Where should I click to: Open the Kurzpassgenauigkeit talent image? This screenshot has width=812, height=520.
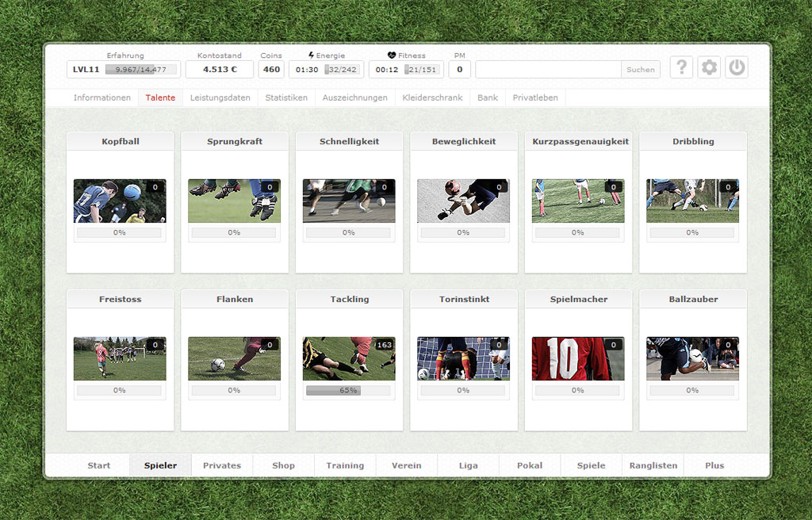click(x=578, y=201)
